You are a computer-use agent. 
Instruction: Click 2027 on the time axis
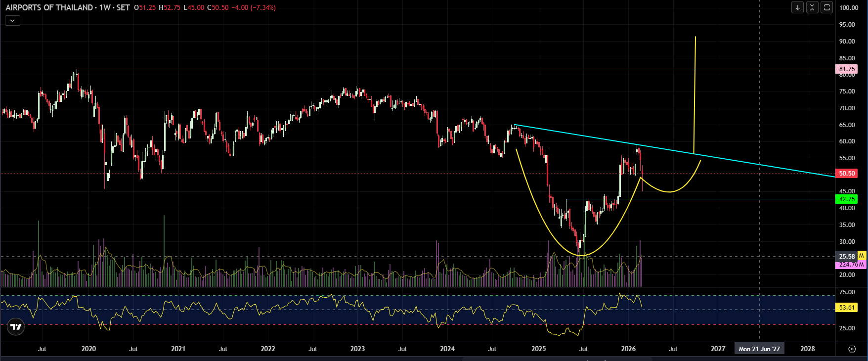[718, 349]
